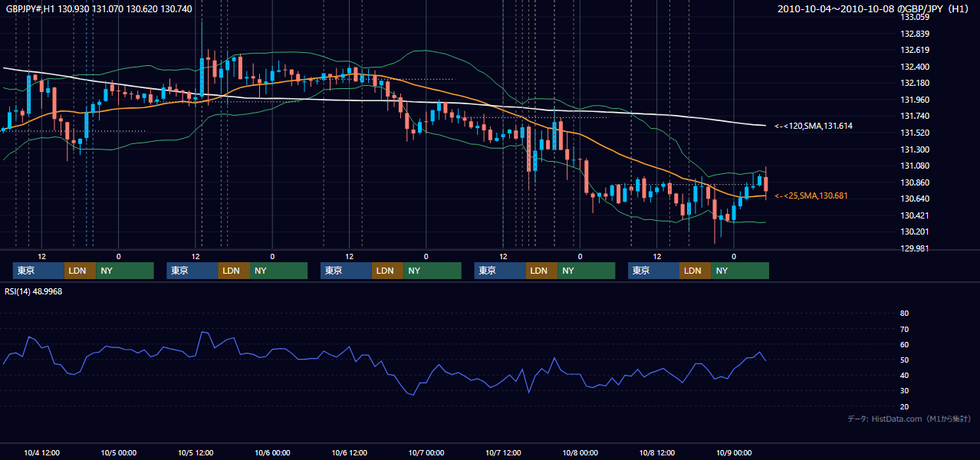
Task: Click the 10/4 12:00 time axis label
Action: (42, 453)
